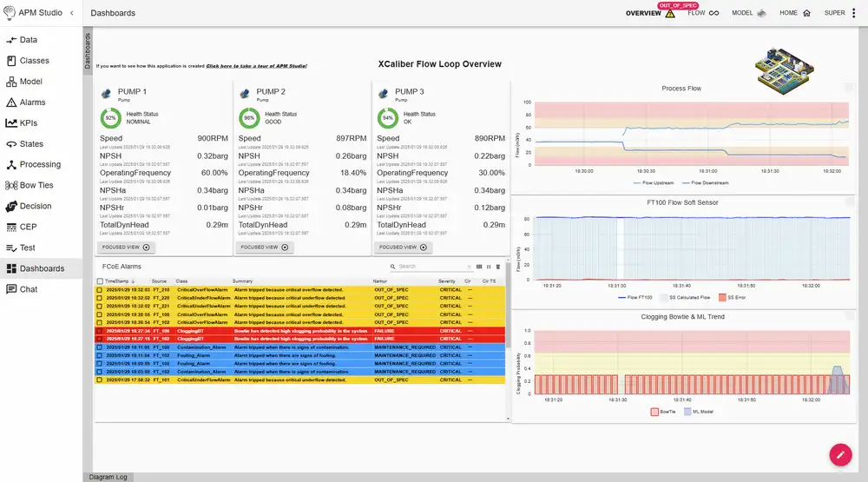
Task: Open the Test section
Action: [21, 248]
